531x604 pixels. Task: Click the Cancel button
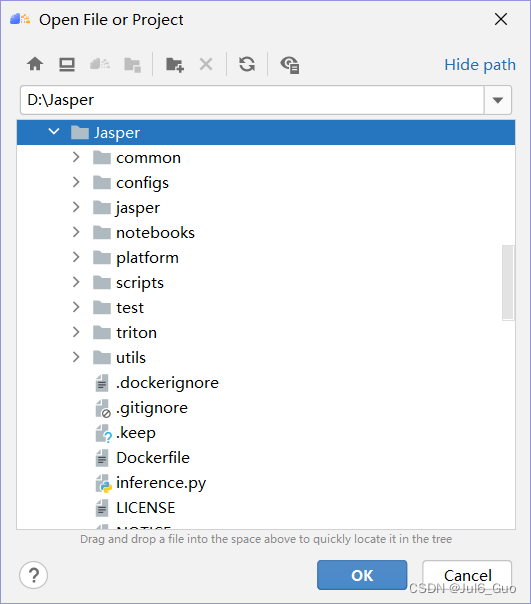click(x=467, y=575)
